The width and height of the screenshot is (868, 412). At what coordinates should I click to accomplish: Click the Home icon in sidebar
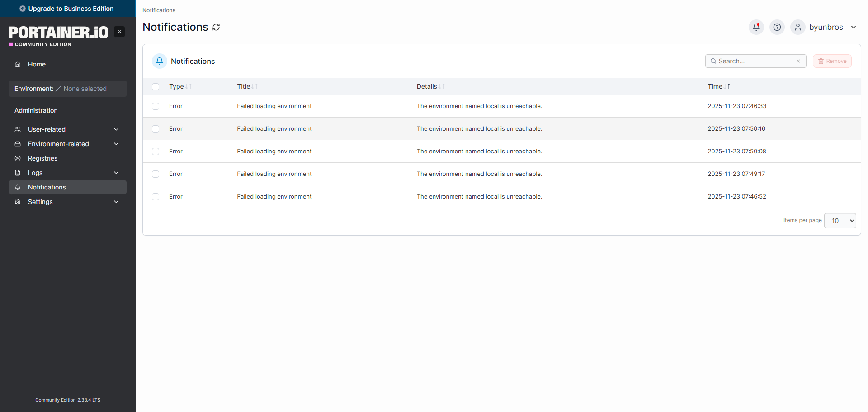pos(18,64)
